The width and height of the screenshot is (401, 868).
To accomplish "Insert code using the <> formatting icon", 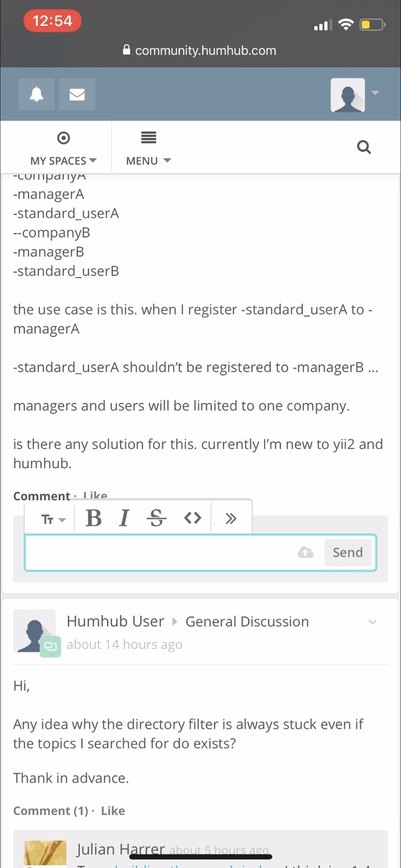I will pos(192,518).
